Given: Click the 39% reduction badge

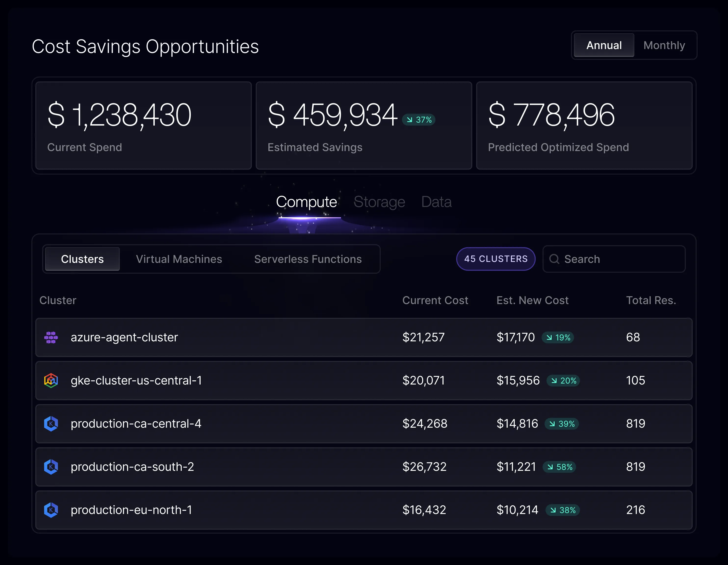Looking at the screenshot, I should (x=561, y=424).
